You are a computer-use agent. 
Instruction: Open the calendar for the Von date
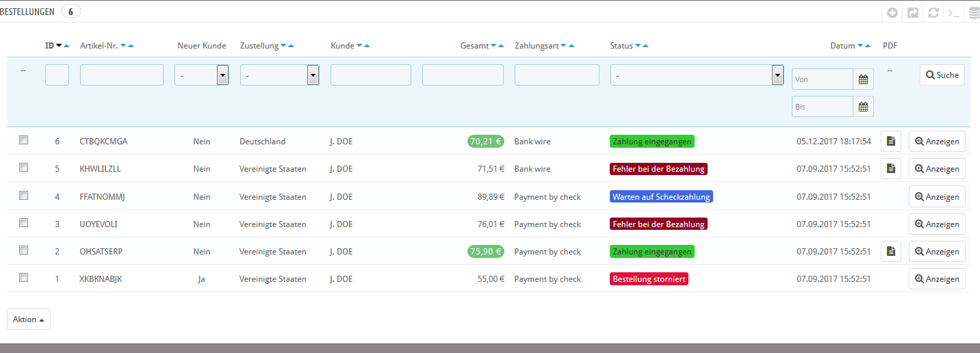[863, 79]
